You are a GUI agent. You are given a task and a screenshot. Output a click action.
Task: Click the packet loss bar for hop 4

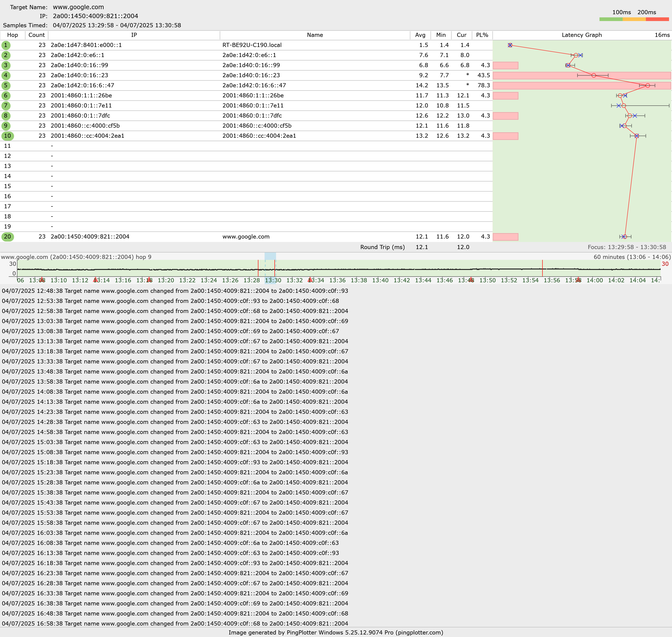pyautogui.click(x=582, y=75)
